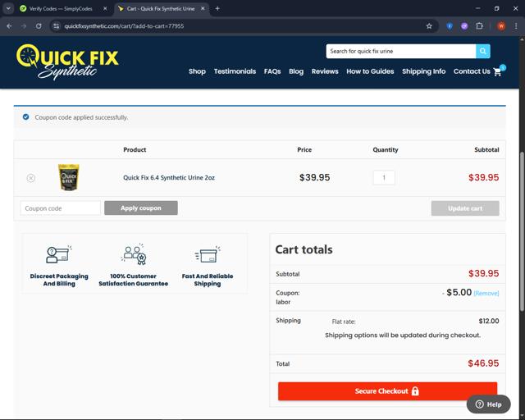Click the Coupon code applied successfully message

[x=81, y=117]
